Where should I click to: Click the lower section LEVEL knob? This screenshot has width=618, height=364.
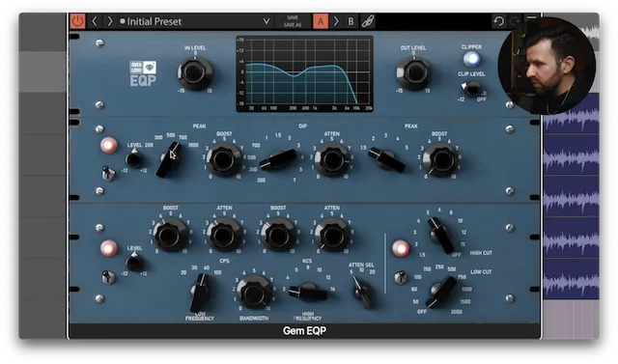134,263
